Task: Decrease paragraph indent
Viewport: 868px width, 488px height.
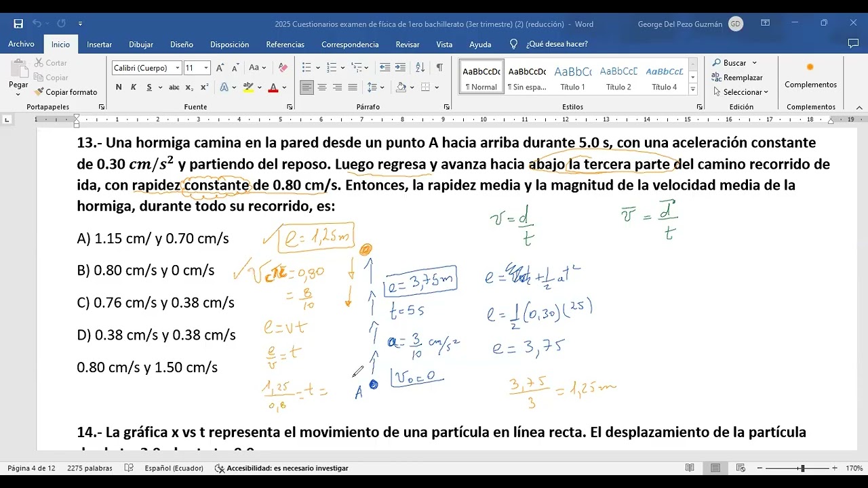Action: point(384,68)
